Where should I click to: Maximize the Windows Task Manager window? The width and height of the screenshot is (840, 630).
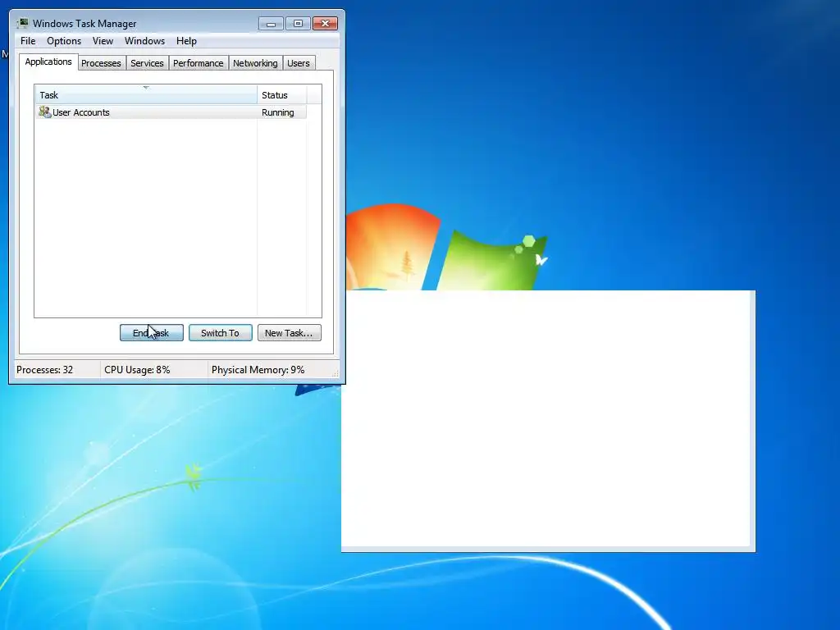(299, 24)
